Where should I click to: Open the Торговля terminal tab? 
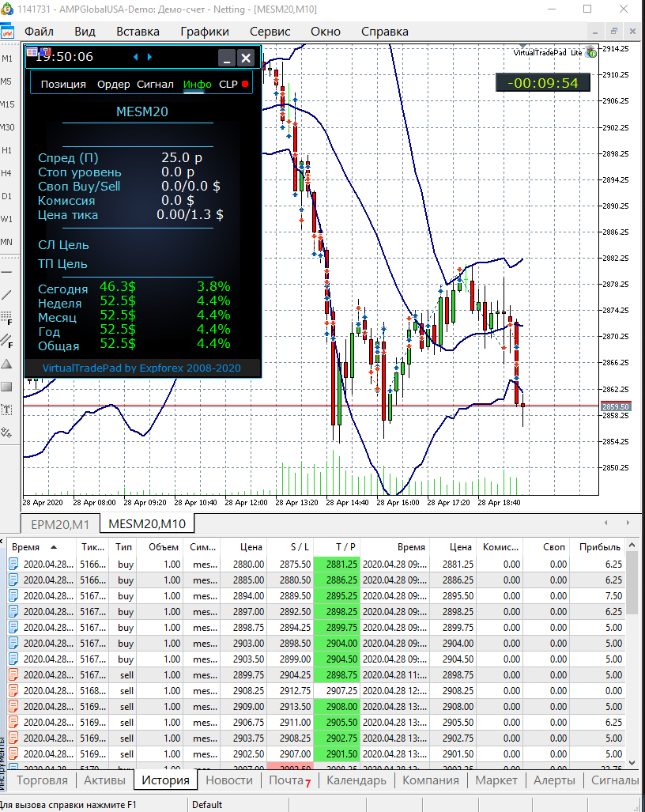[42, 780]
